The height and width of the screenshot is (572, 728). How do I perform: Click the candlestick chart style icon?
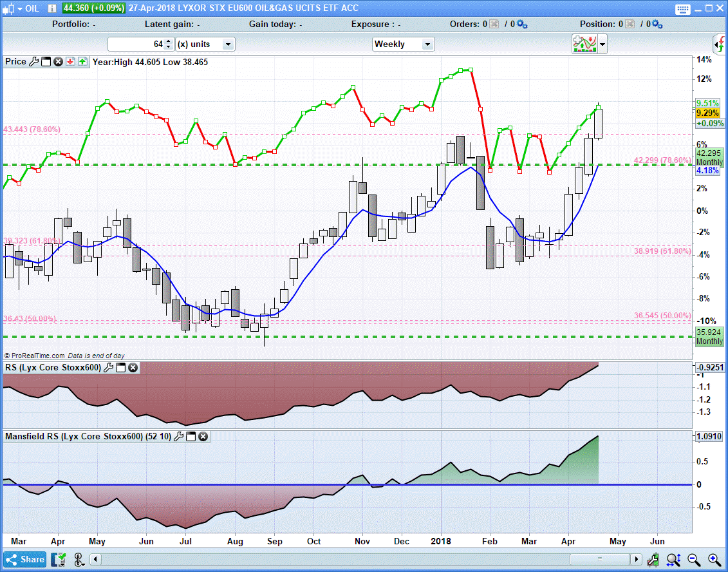(8, 8)
